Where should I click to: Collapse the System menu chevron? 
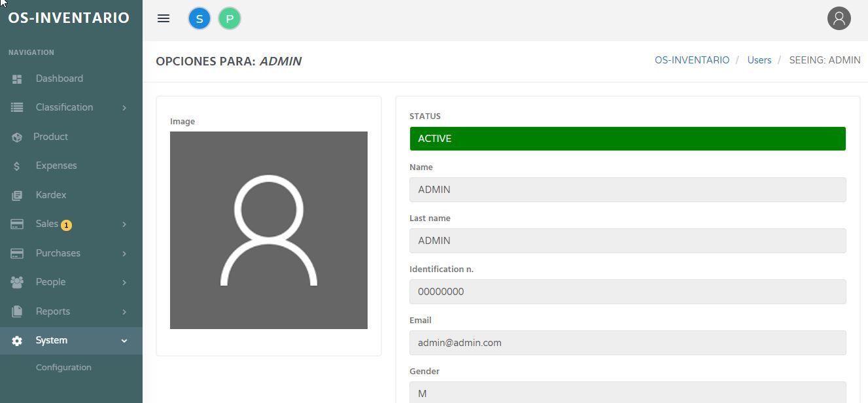pyautogui.click(x=124, y=341)
